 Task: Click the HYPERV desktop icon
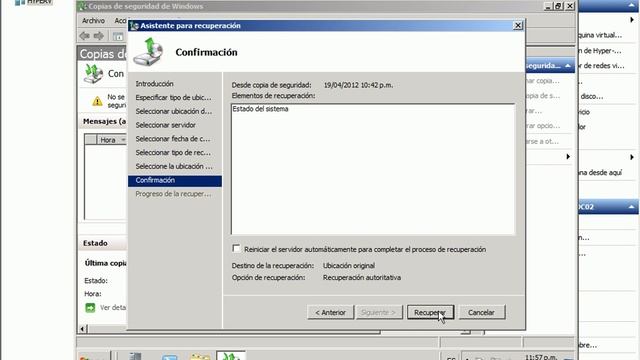[33, 2]
